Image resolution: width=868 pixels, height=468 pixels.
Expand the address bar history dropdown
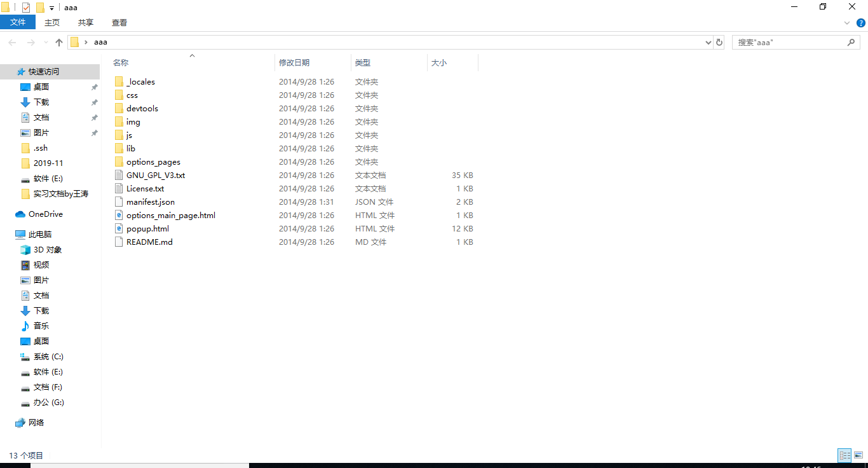pyautogui.click(x=708, y=42)
